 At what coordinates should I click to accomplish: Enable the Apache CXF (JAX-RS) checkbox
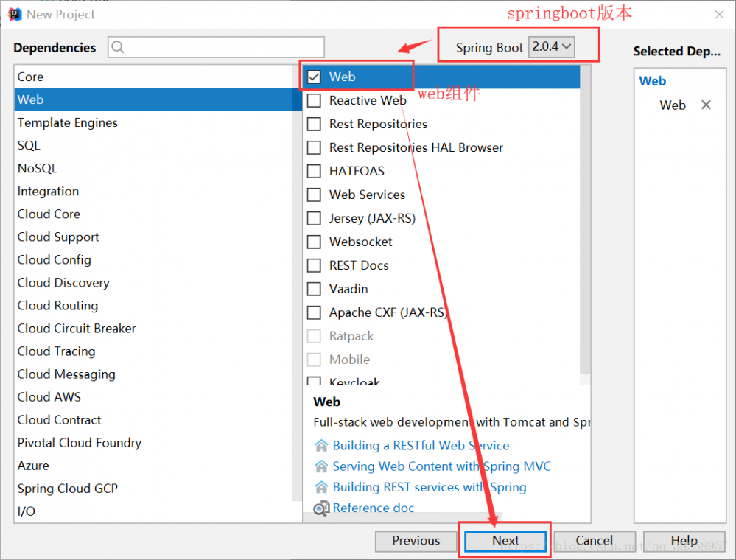(314, 312)
